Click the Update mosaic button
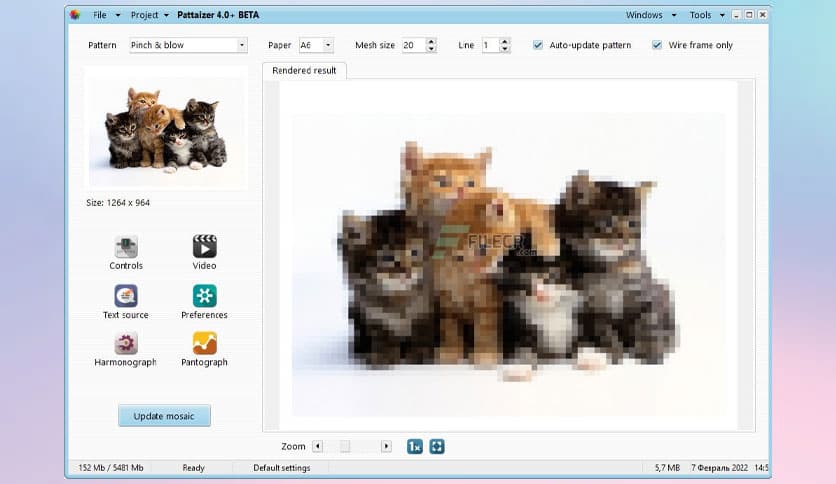 (164, 416)
